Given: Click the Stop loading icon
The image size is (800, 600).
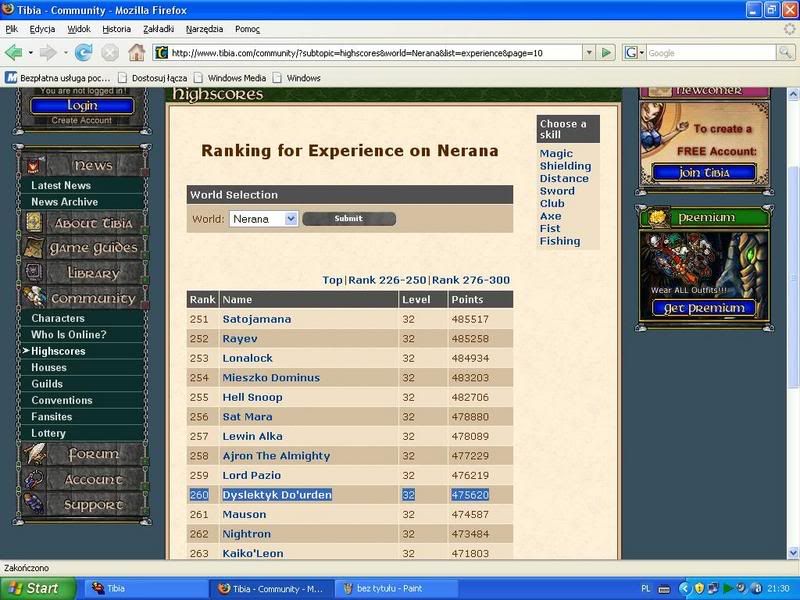Looking at the screenshot, I should click(109, 53).
